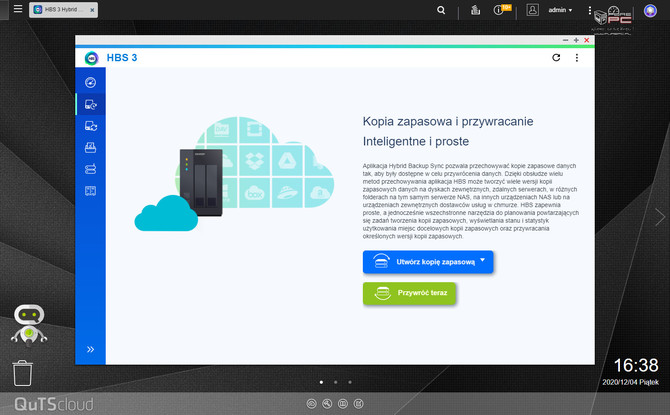Click the NAS and cloud illustration
670x415 pixels.
tap(234, 174)
